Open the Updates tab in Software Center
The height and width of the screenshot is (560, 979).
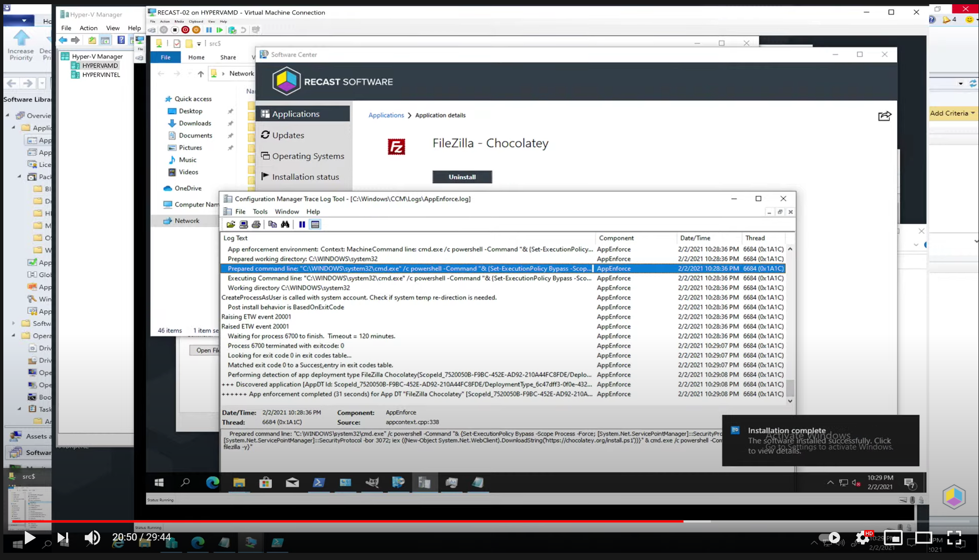288,135
